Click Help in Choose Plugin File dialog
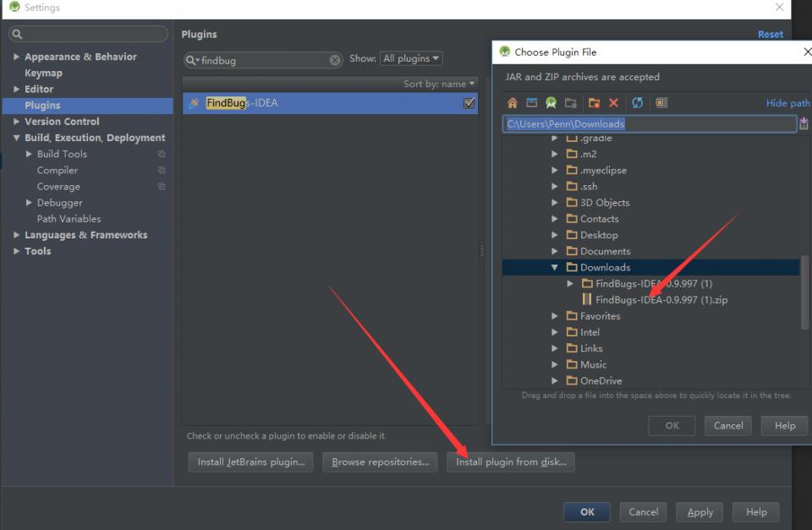This screenshot has width=812, height=530. tap(785, 425)
